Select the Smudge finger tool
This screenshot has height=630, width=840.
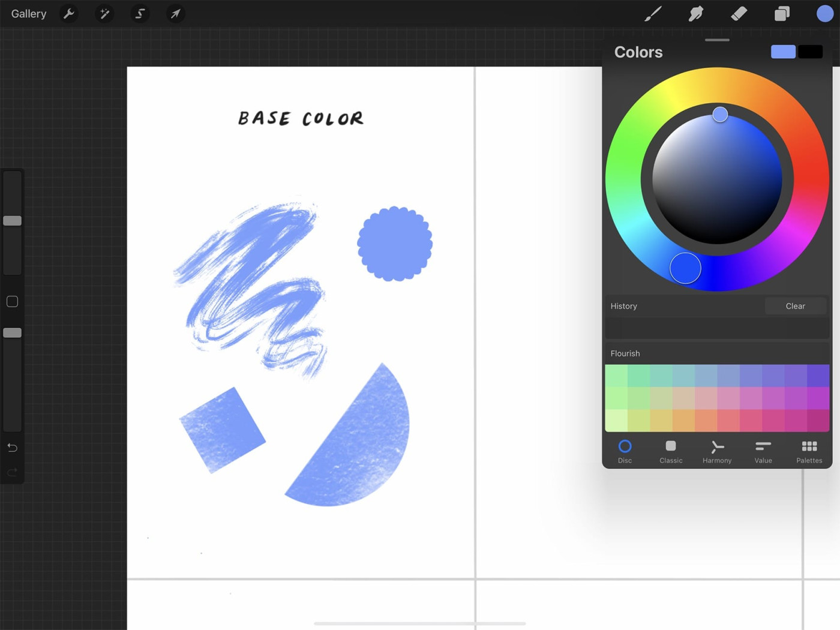[696, 14]
